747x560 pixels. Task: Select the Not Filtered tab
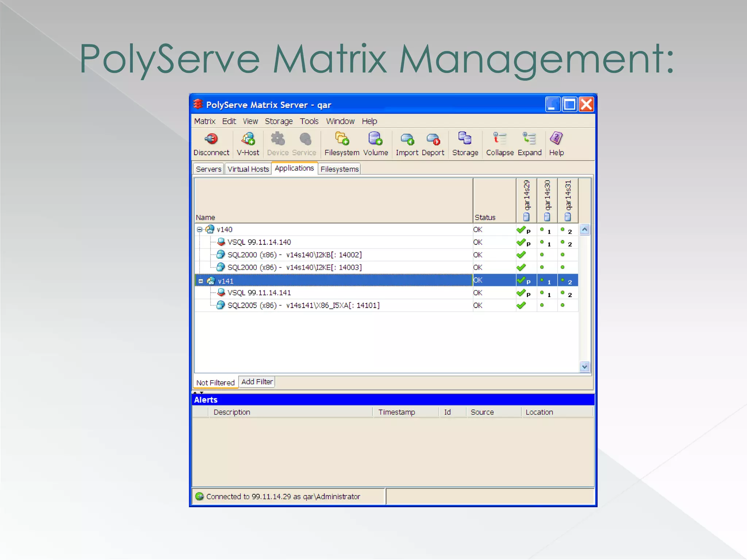pos(216,382)
